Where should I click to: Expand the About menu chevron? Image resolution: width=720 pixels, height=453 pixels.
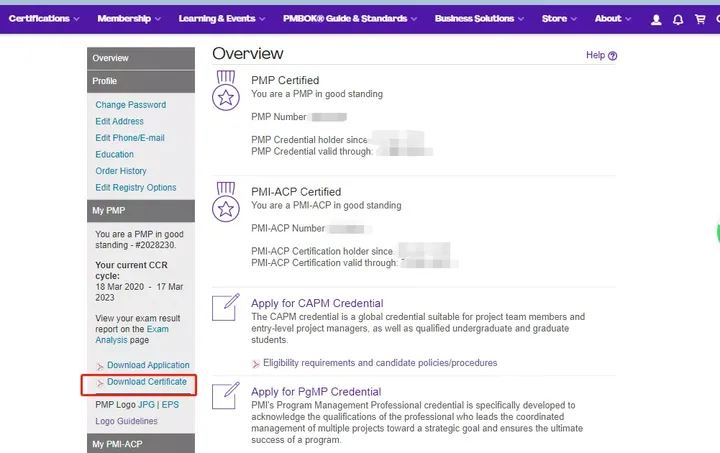628,19
